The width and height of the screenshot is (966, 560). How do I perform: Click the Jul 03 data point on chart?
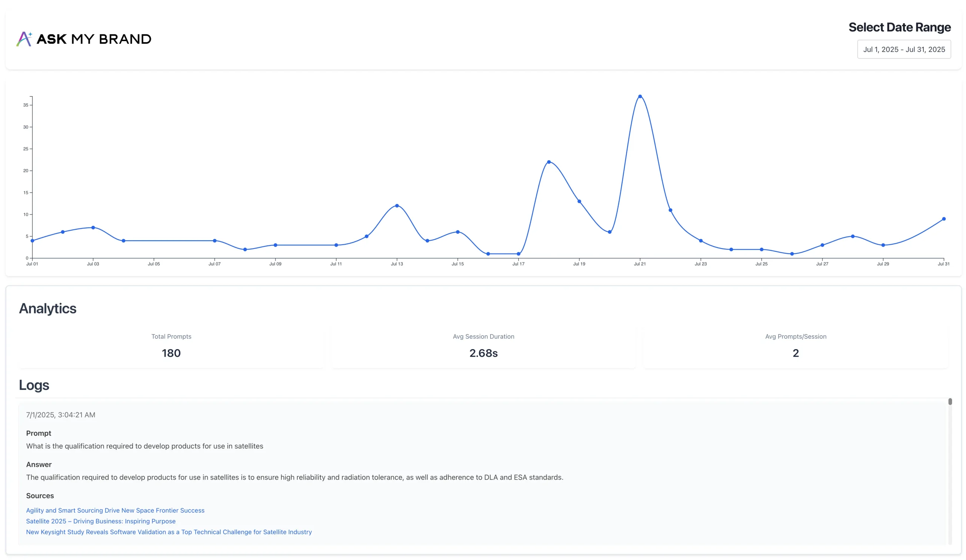[x=93, y=227]
